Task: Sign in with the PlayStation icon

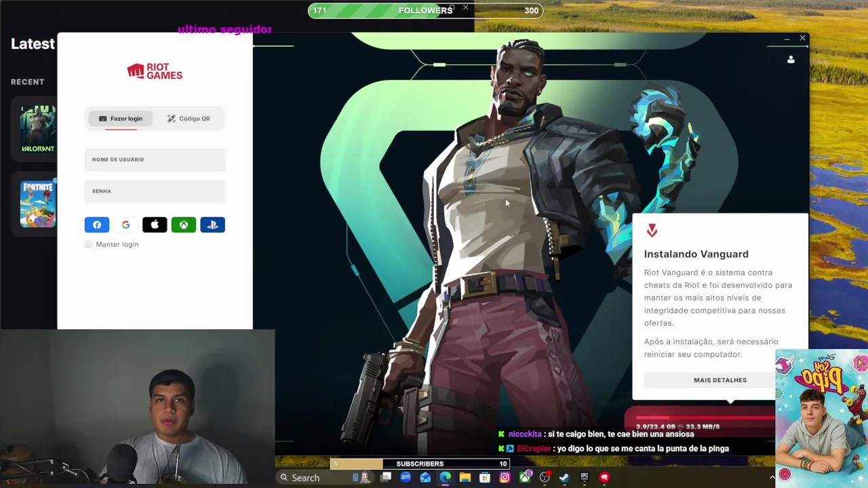Action: pyautogui.click(x=212, y=225)
